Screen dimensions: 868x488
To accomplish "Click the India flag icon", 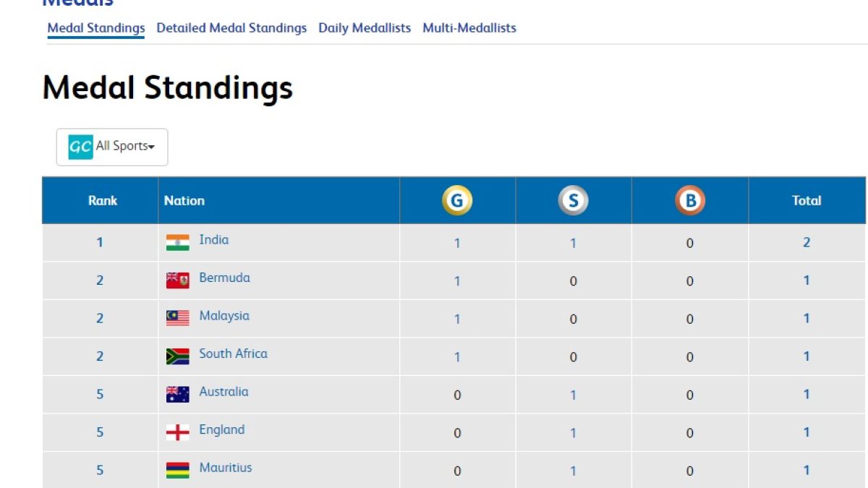I will coord(177,242).
